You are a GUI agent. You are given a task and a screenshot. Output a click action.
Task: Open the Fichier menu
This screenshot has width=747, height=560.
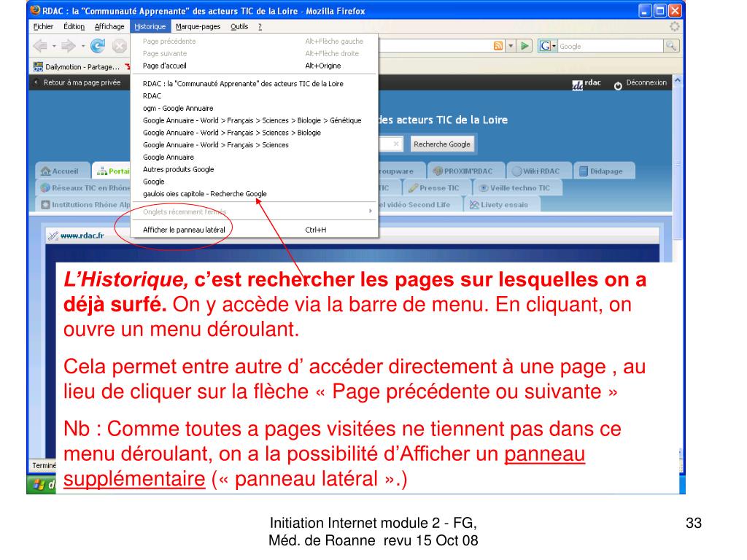[x=43, y=27]
